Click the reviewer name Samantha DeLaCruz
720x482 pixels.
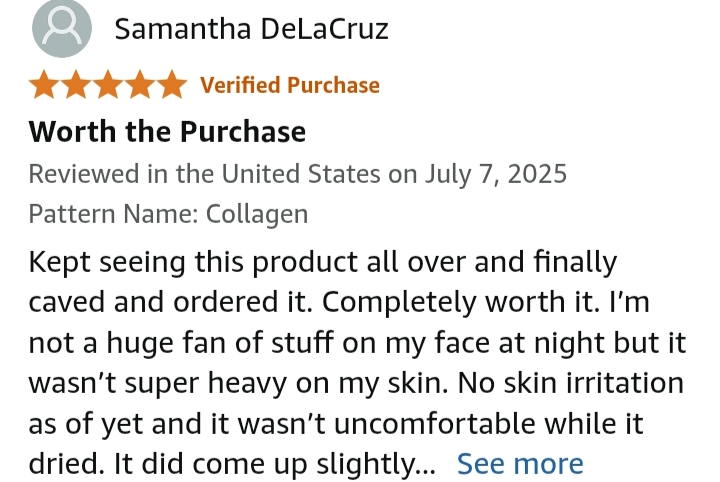tap(251, 28)
